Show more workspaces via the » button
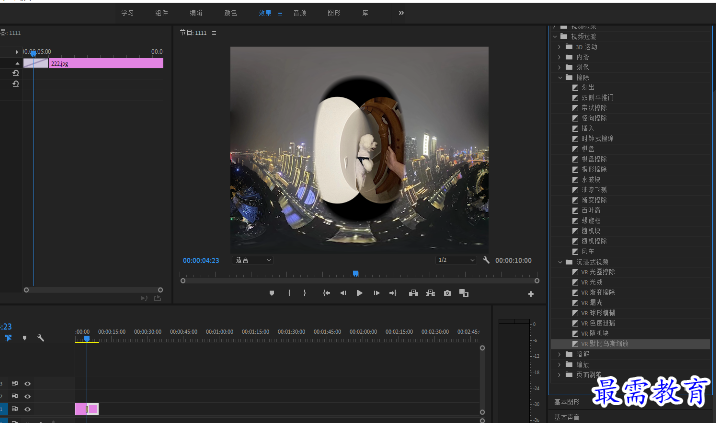 (x=401, y=13)
